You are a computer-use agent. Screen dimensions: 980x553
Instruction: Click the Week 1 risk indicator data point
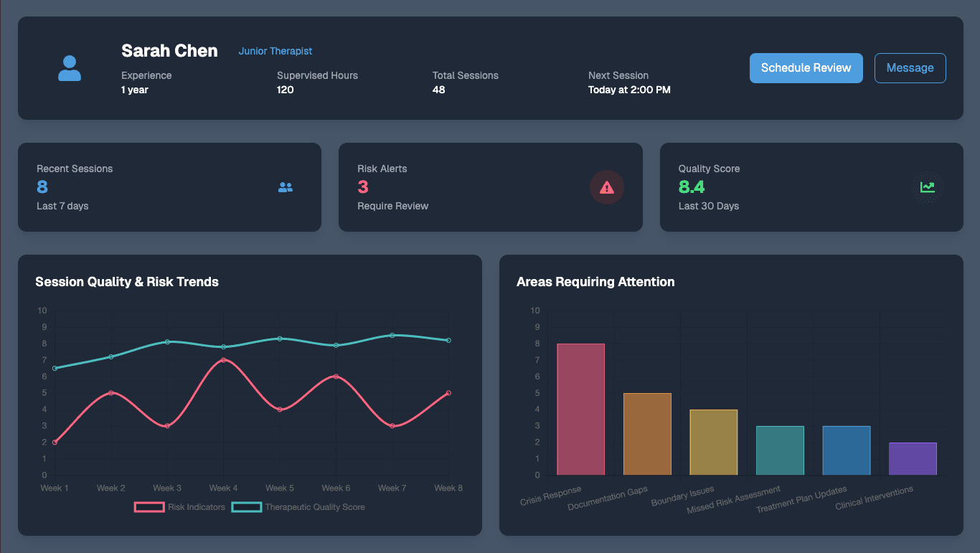55,443
